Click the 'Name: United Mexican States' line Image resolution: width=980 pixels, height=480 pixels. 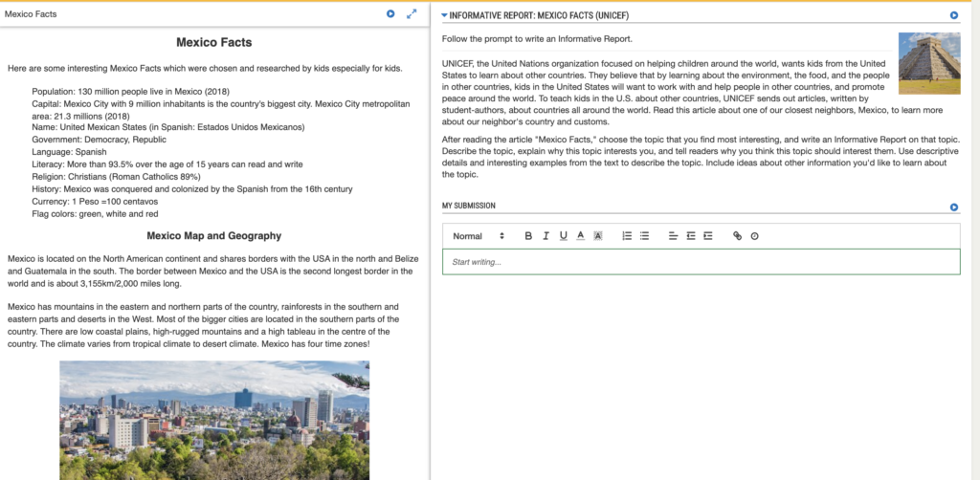168,127
